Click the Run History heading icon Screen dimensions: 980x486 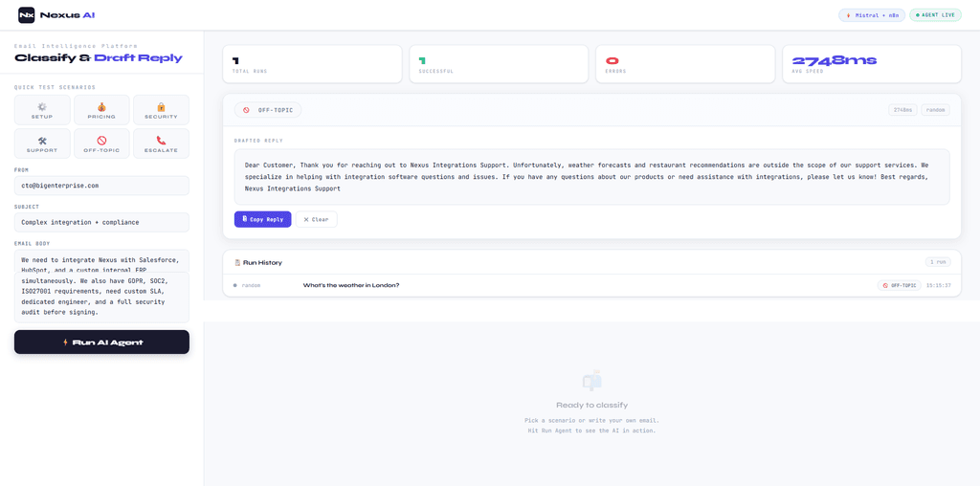coord(237,262)
